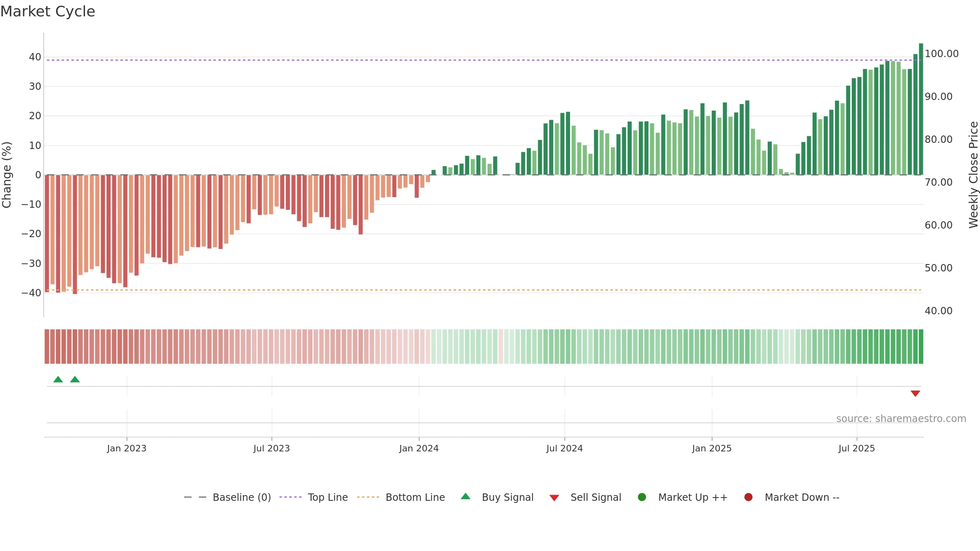Click the tallest green bar at the chart's end
The image size is (980, 551).
click(x=921, y=109)
